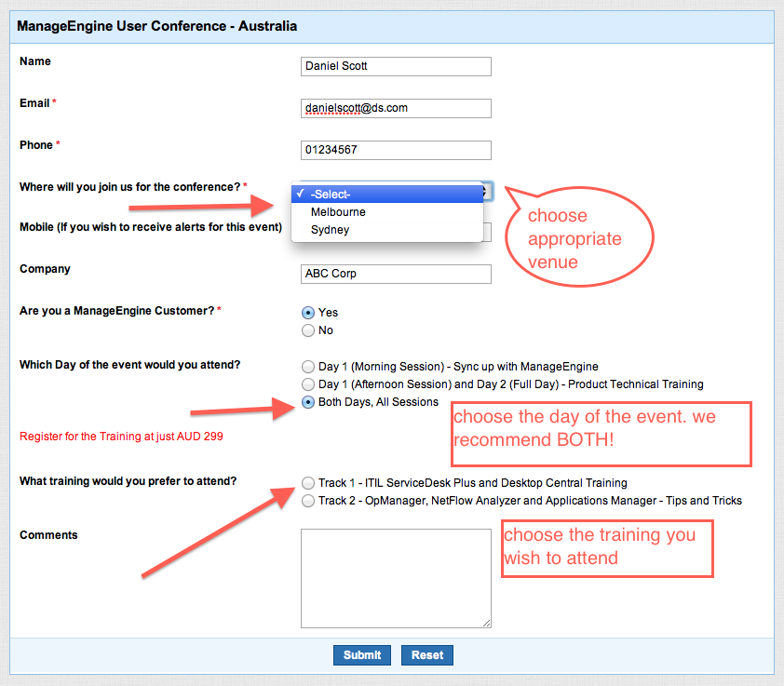Screen dimensions: 784x686
Task: Click the Company input field
Action: [396, 275]
